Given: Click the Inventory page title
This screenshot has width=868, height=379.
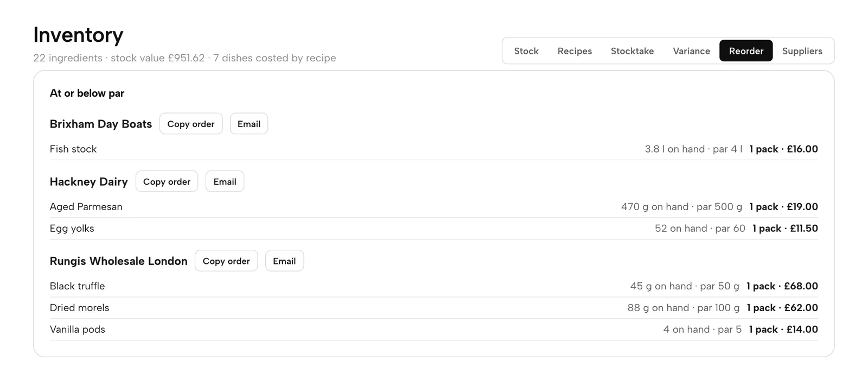Looking at the screenshot, I should pos(78,35).
